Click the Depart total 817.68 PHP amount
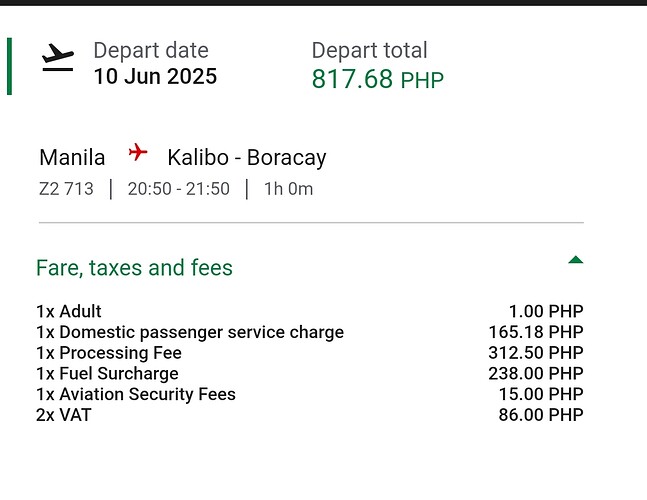This screenshot has width=647, height=500. pyautogui.click(x=378, y=79)
